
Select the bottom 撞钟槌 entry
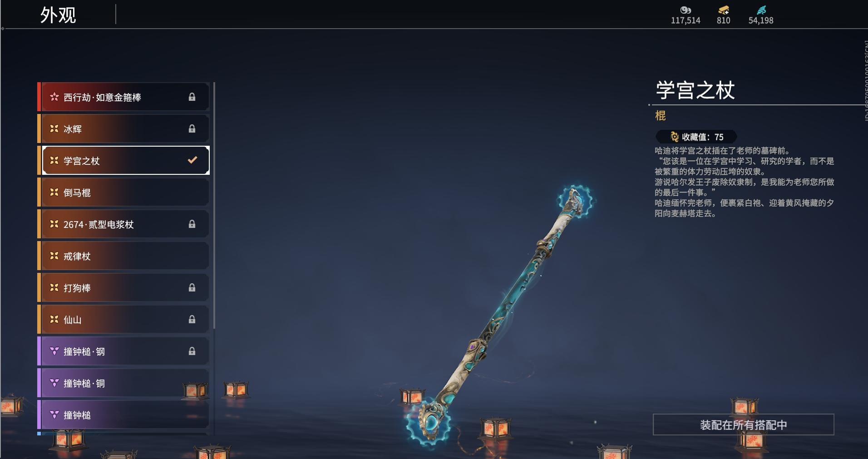(123, 415)
